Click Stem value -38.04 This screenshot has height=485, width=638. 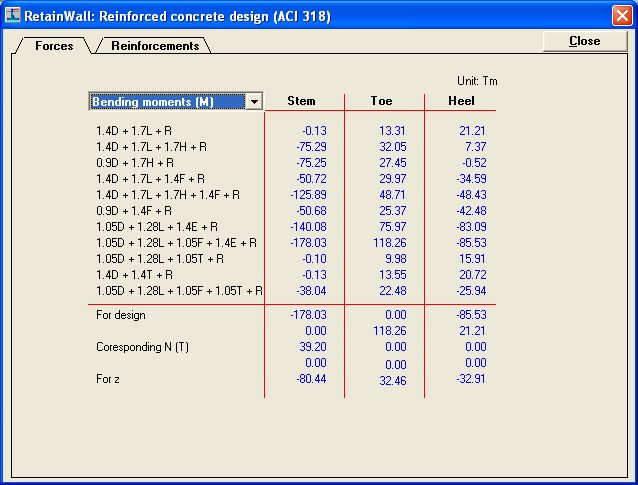[311, 291]
